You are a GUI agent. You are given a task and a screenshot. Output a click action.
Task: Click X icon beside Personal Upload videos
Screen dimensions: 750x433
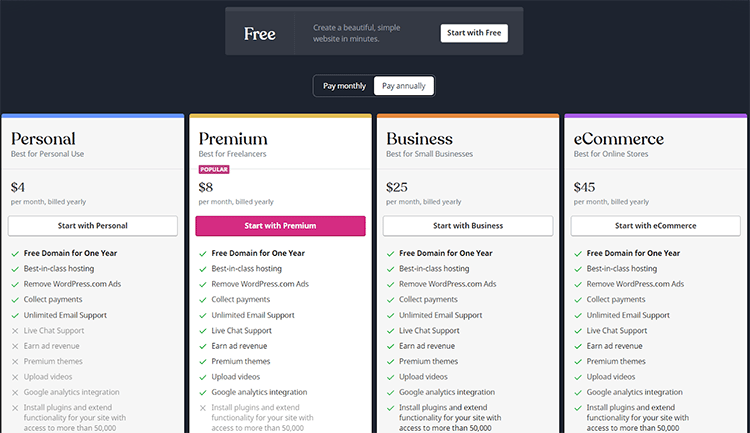(x=15, y=377)
